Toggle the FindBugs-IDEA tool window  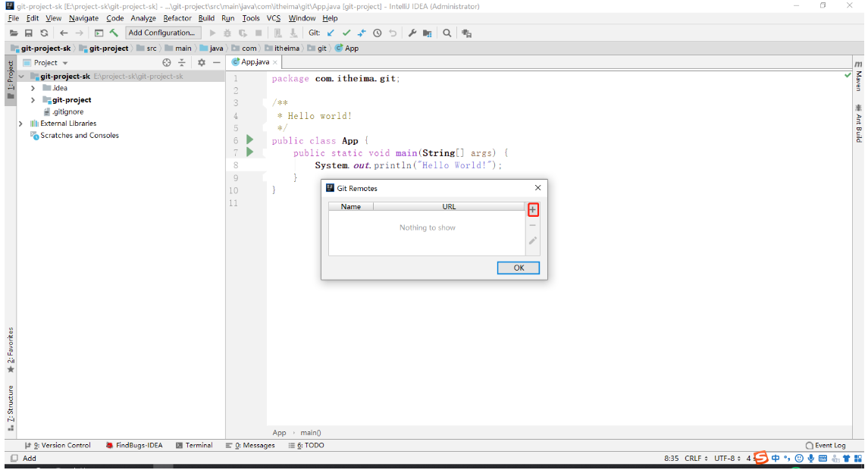point(134,446)
